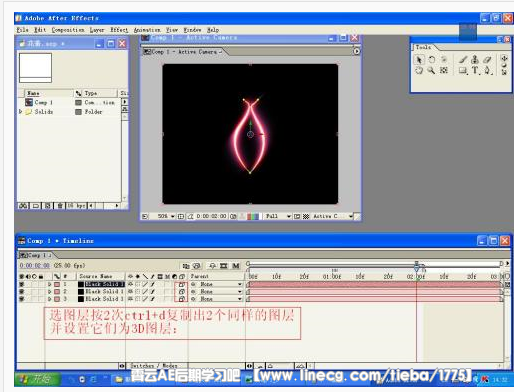Toggle transparency grid in comp viewer
Image resolution: width=514 pixels, height=392 pixels.
coord(306,216)
